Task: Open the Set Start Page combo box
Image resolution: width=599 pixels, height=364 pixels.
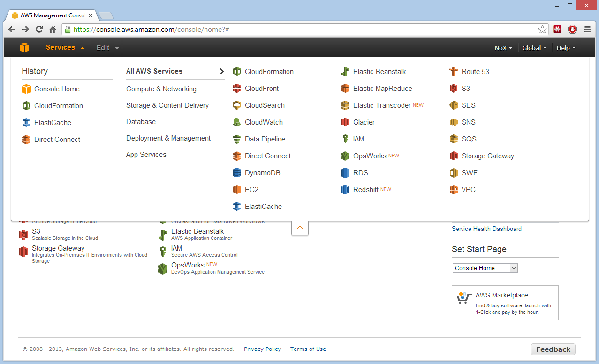Action: 485,268
